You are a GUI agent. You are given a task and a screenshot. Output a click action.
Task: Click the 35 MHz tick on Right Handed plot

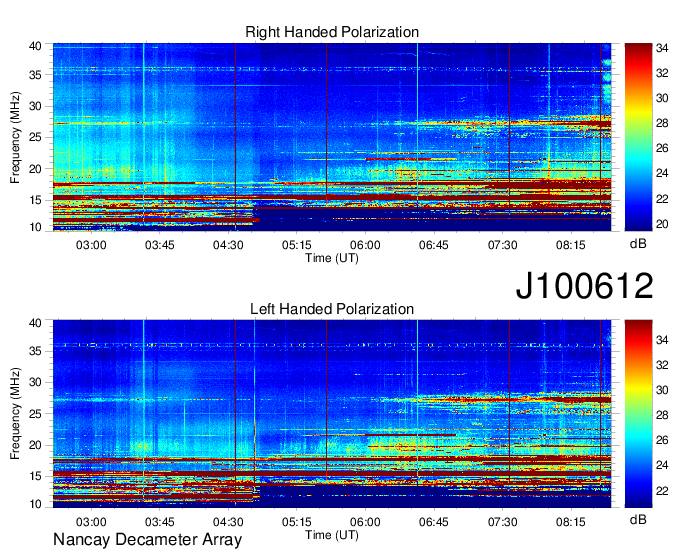35,75
